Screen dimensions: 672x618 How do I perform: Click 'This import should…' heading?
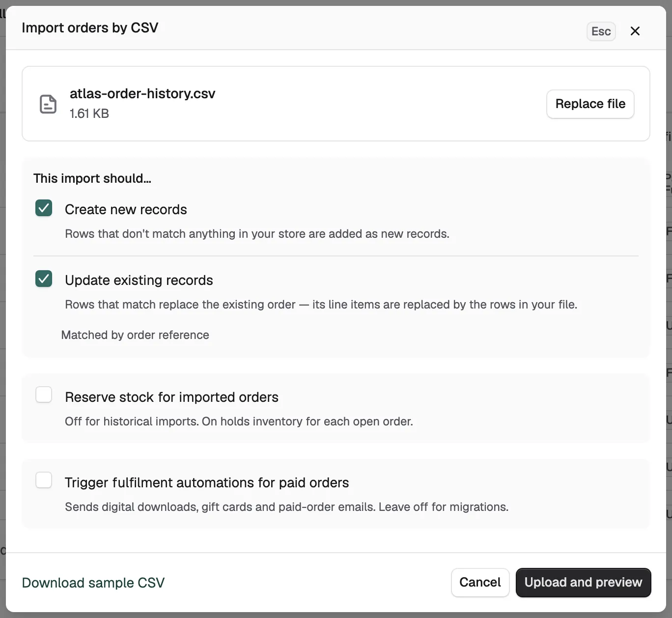pyautogui.click(x=92, y=178)
